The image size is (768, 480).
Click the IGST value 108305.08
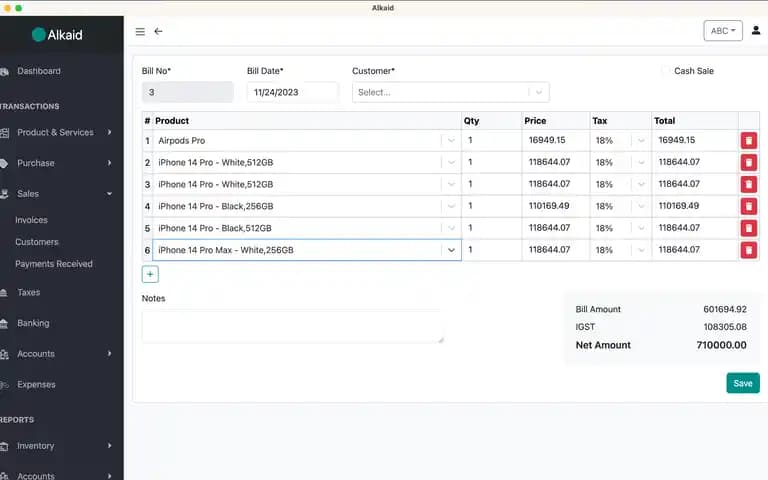tap(725, 327)
